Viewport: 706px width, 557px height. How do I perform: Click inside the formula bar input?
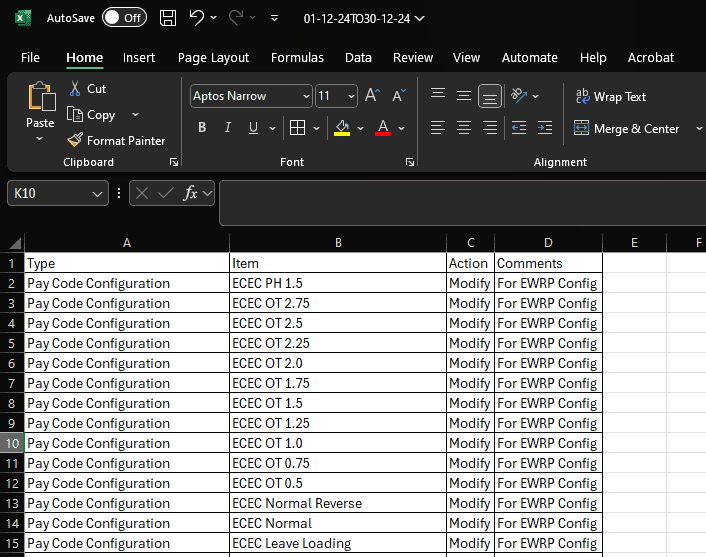[x=462, y=203]
